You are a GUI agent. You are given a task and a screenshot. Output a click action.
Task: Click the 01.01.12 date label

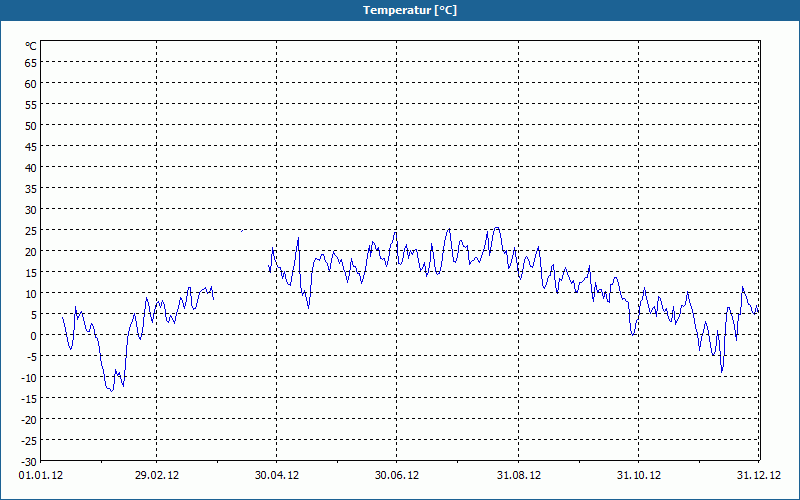(x=41, y=476)
